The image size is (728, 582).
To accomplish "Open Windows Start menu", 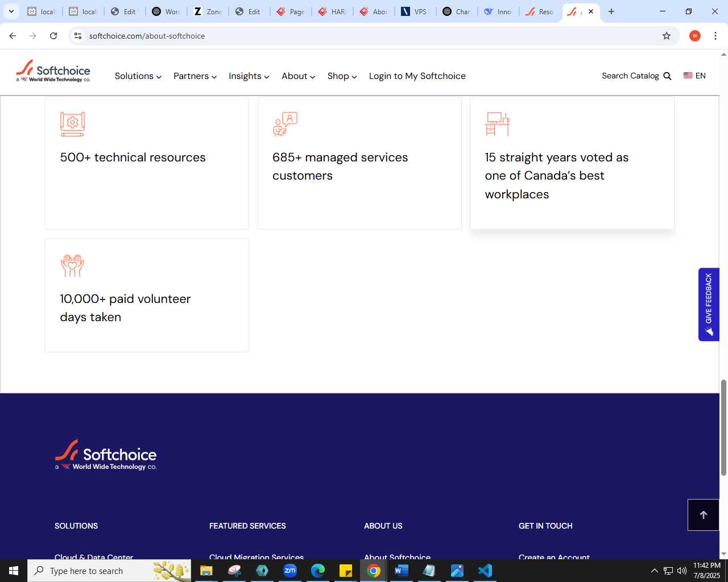I will click(14, 571).
